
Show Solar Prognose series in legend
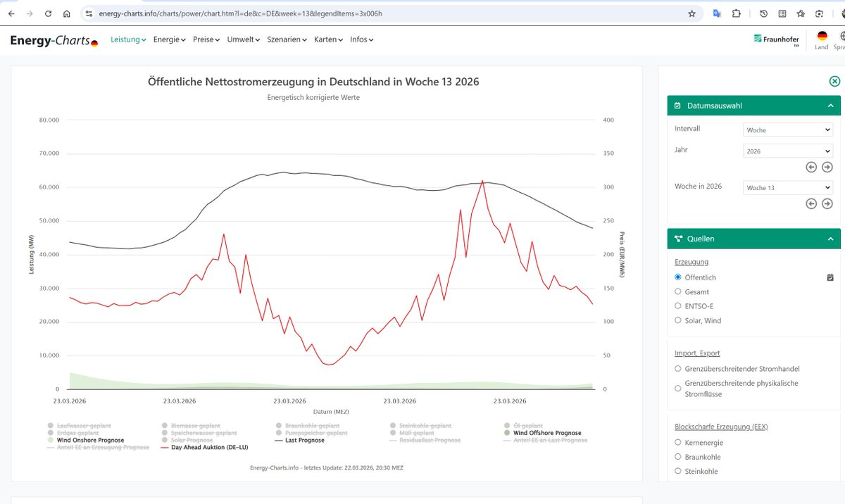(x=187, y=440)
